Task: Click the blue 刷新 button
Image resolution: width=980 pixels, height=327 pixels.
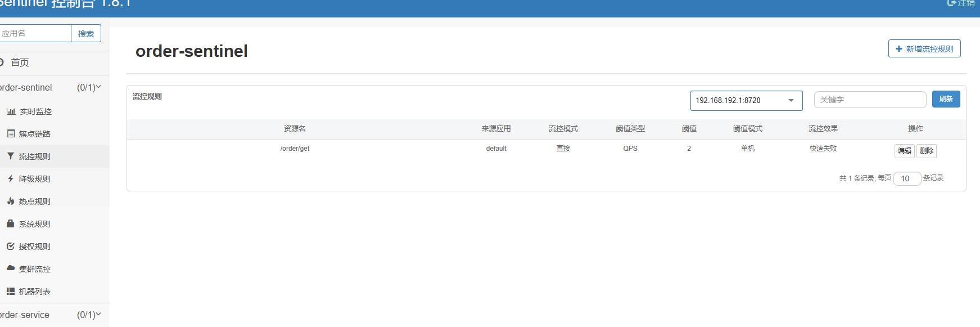Action: (946, 99)
